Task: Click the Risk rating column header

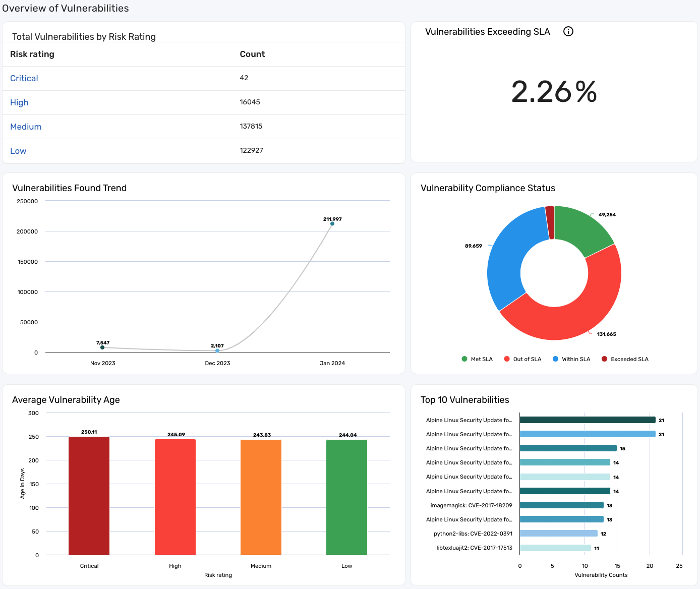Action: pyautogui.click(x=32, y=54)
